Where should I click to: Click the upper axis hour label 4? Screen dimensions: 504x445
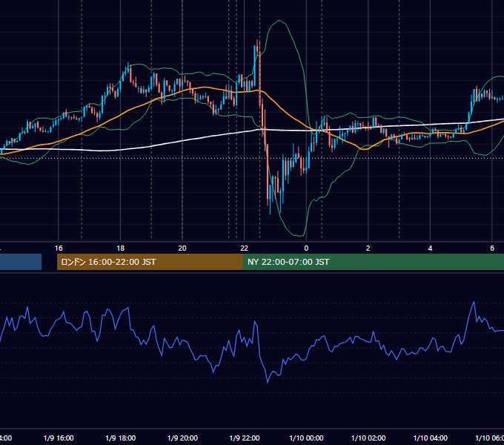tap(430, 248)
